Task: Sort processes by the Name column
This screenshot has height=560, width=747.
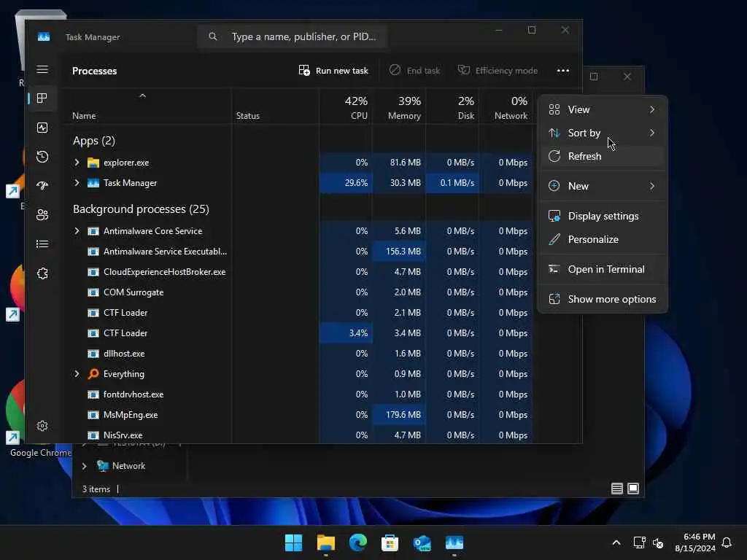Action: (x=146, y=107)
